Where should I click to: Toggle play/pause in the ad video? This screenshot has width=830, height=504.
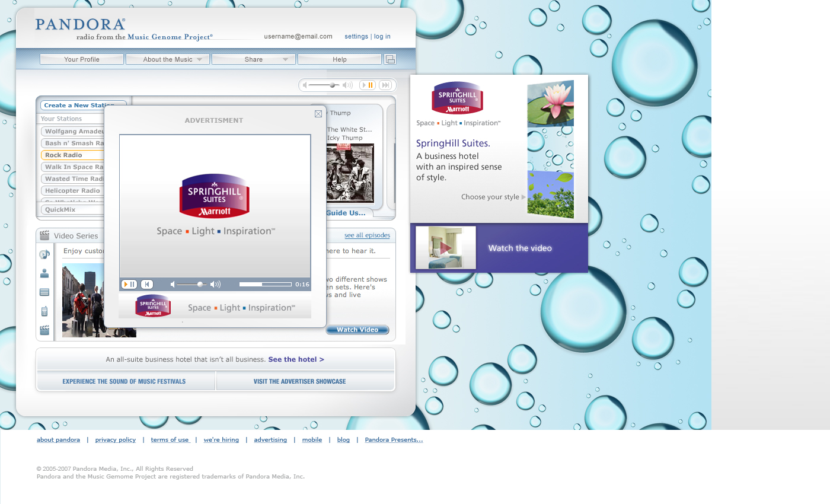pyautogui.click(x=129, y=285)
